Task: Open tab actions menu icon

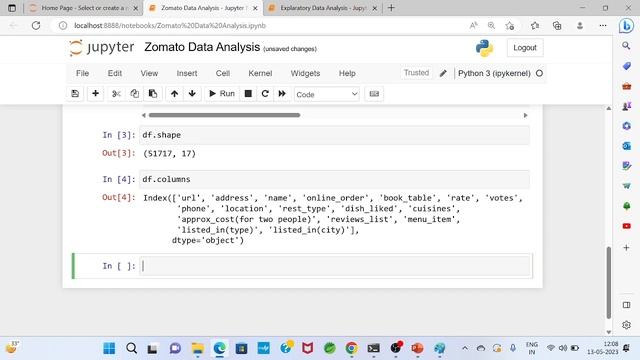Action: pyautogui.click(x=12, y=8)
